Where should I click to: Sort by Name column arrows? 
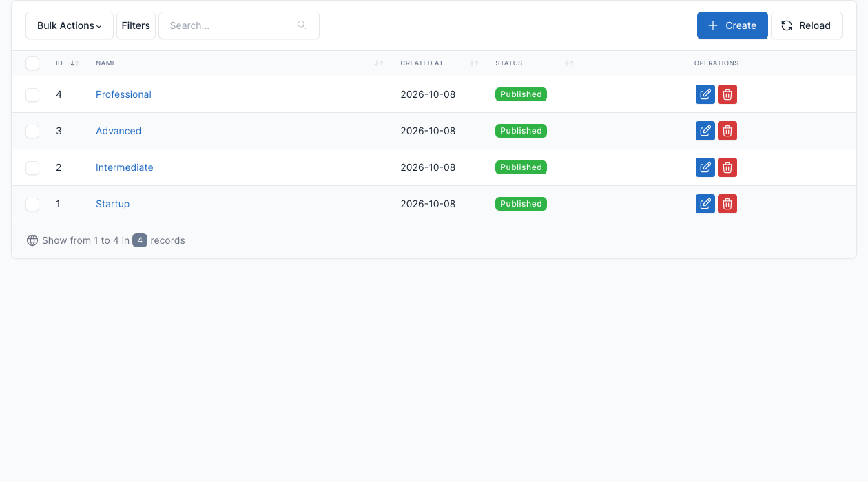(379, 63)
